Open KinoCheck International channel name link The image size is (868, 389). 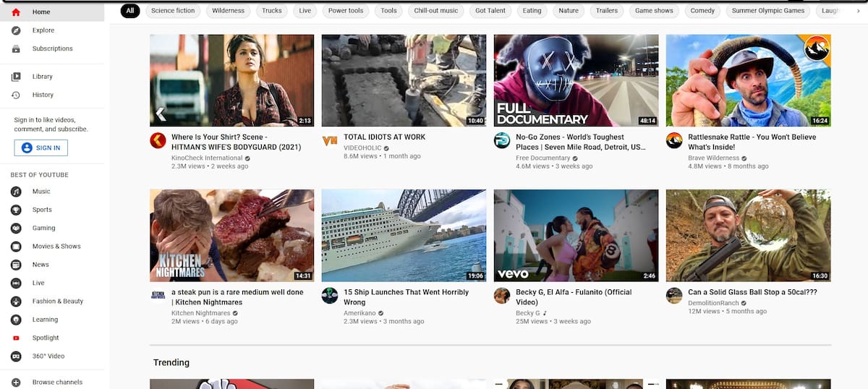(207, 158)
